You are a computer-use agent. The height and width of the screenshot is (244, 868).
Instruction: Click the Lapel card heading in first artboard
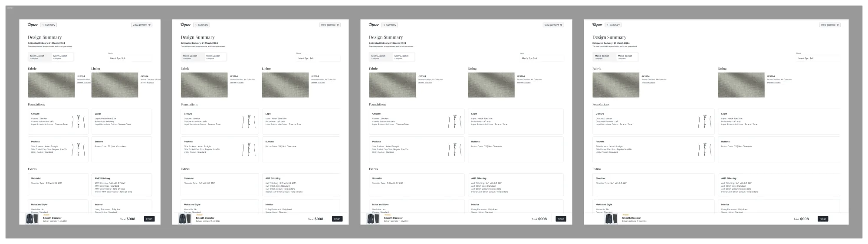click(x=98, y=114)
